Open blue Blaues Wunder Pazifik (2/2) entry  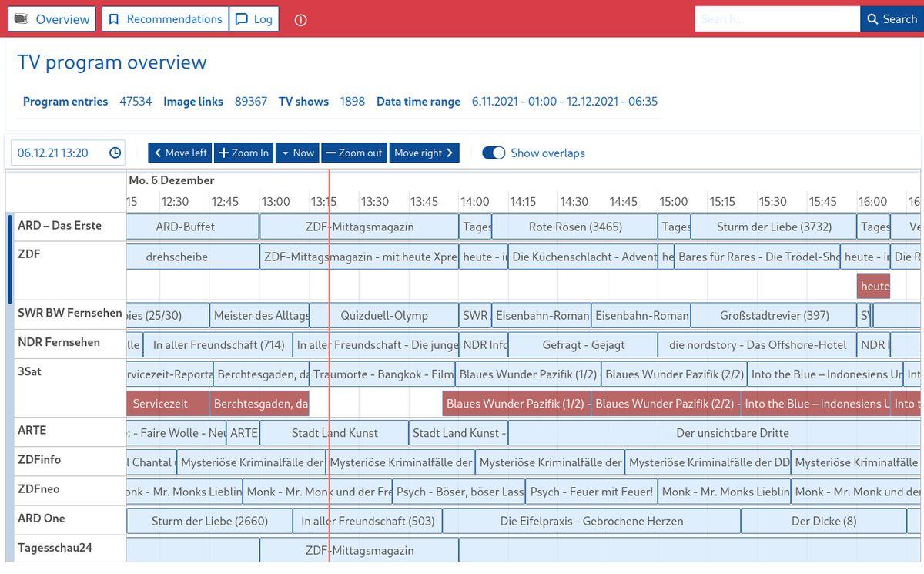click(x=674, y=374)
